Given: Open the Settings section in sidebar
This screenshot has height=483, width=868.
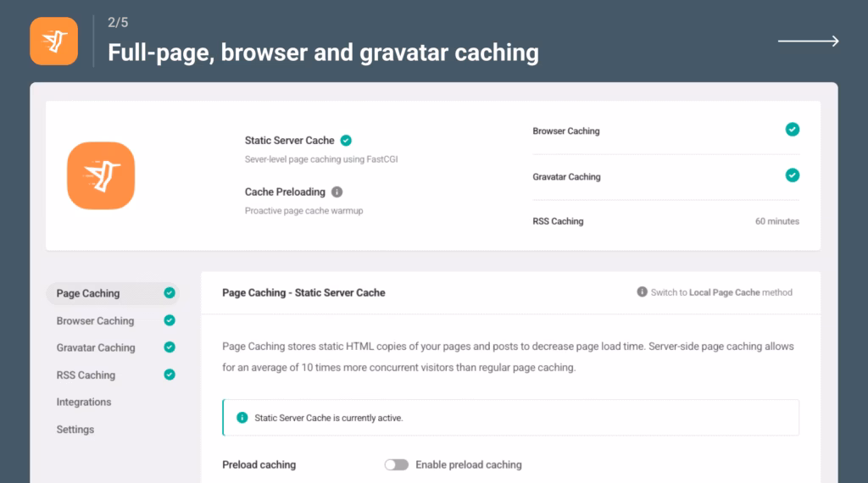Looking at the screenshot, I should [75, 430].
